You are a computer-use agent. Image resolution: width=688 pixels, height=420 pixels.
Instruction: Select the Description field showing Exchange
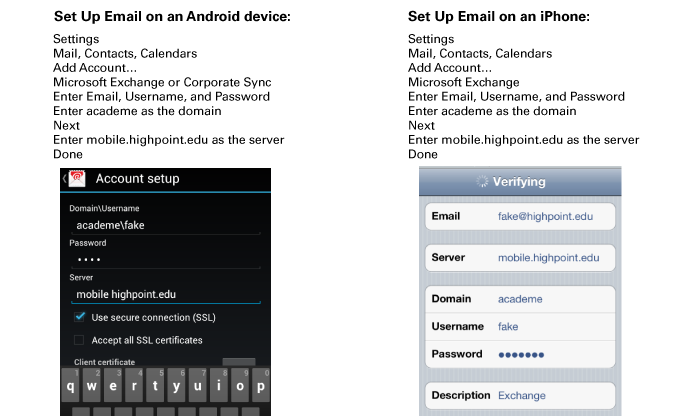tap(553, 395)
